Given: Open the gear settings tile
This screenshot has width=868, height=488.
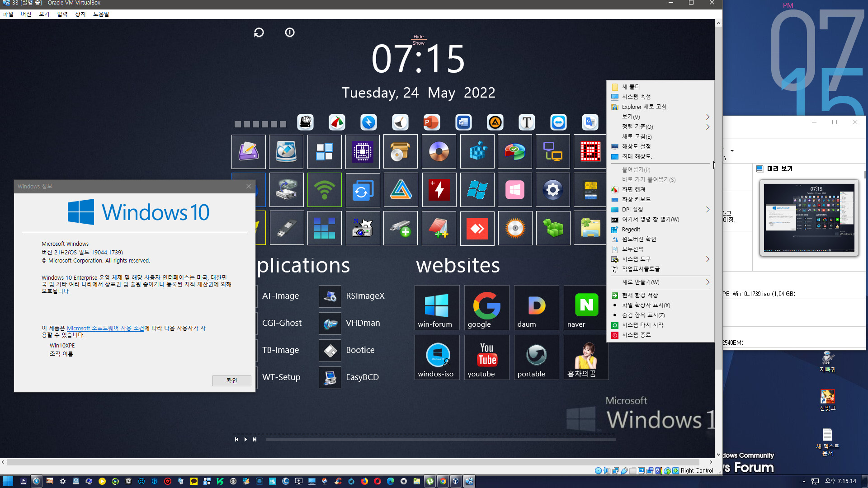Looking at the screenshot, I should pyautogui.click(x=553, y=190).
